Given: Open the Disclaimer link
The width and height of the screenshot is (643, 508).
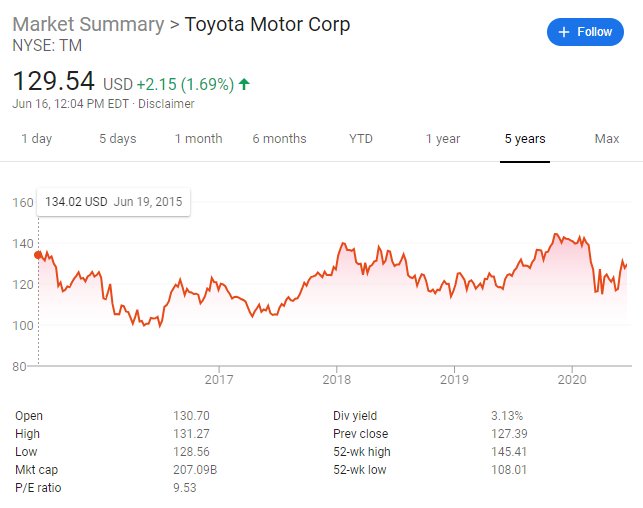Looking at the screenshot, I should (166, 104).
